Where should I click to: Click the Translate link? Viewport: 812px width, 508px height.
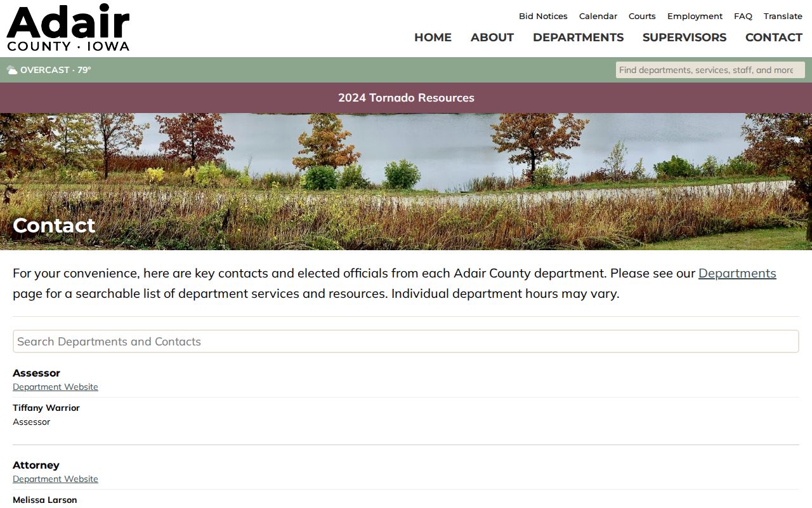tap(783, 17)
